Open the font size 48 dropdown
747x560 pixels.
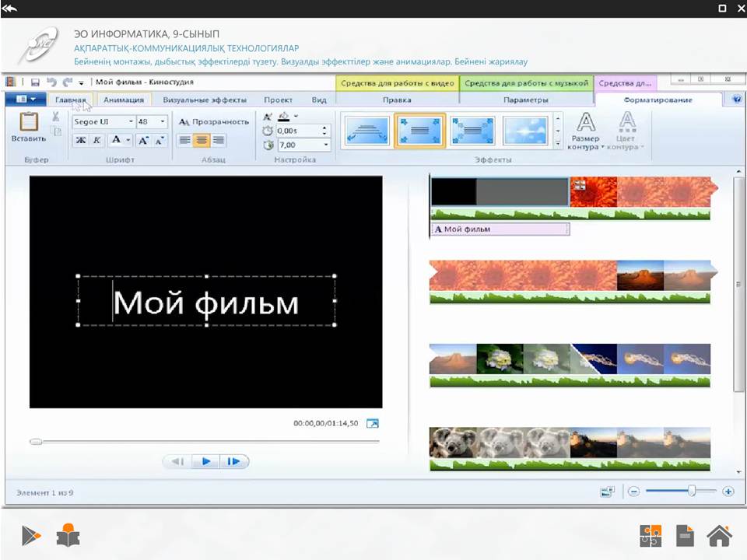[153, 121]
